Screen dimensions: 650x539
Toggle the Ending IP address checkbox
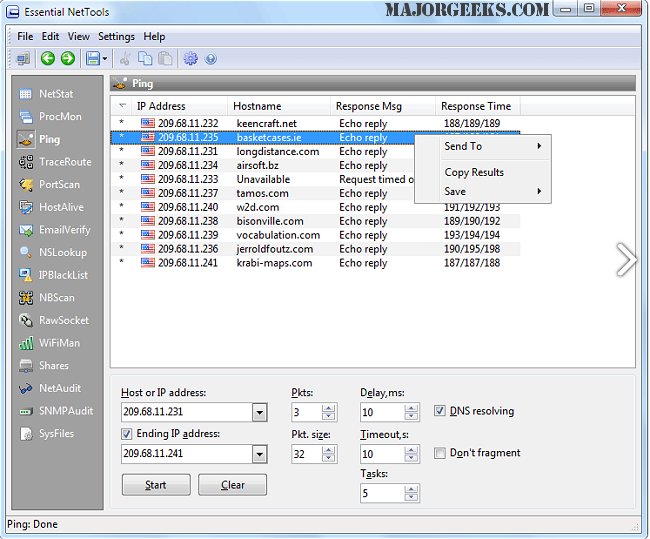click(x=126, y=434)
